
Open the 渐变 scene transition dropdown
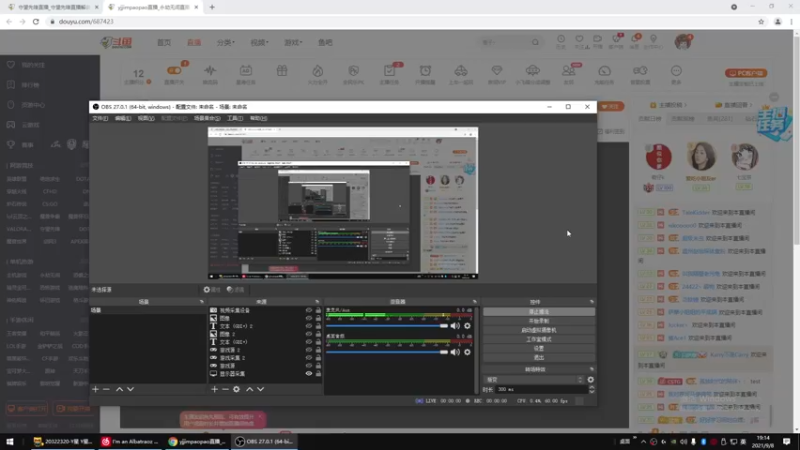tap(533, 380)
